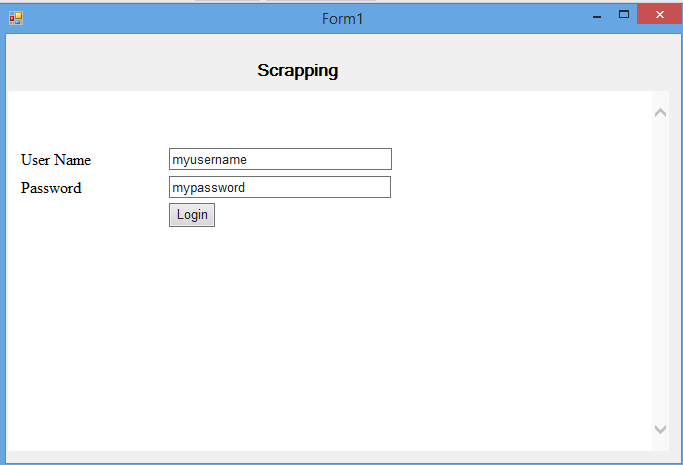Click the vertical scrollbar track middle
The image size is (683, 465).
660,270
